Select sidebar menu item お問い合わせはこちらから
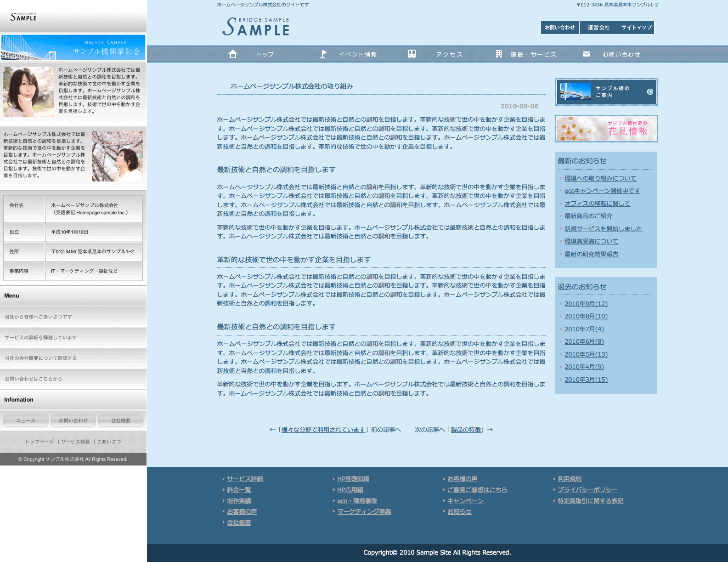Viewport: 728px width, 562px height. pyautogui.click(x=34, y=379)
